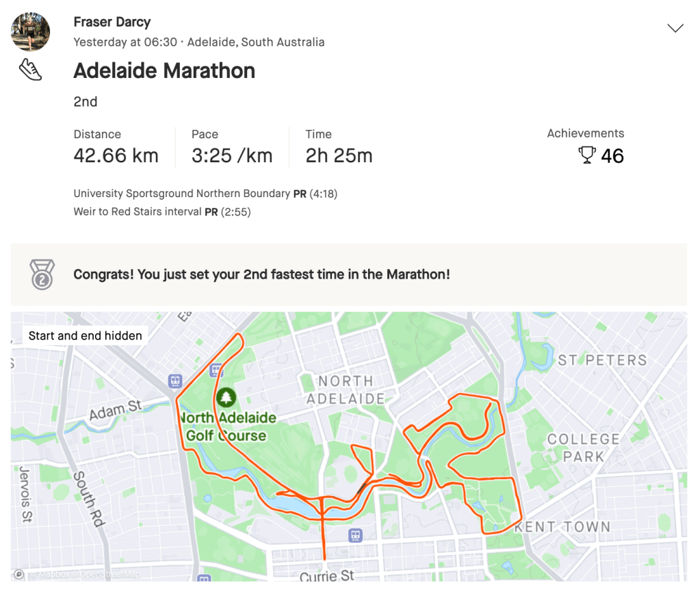The height and width of the screenshot is (605, 700).
Task: Open University Sportsground Northern Boundary segment
Action: tap(181, 194)
